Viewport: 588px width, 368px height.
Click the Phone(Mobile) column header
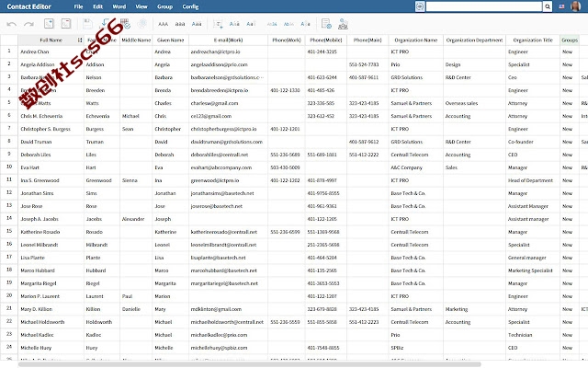pyautogui.click(x=326, y=40)
